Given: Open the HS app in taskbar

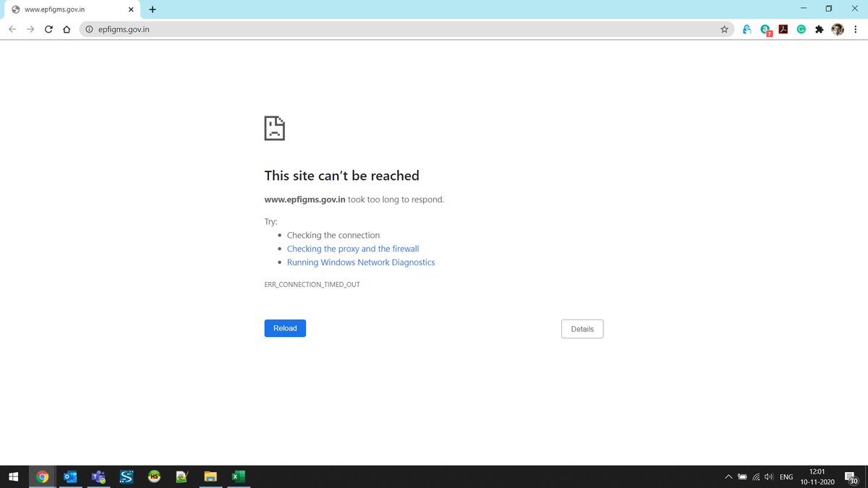Looking at the screenshot, I should (154, 476).
